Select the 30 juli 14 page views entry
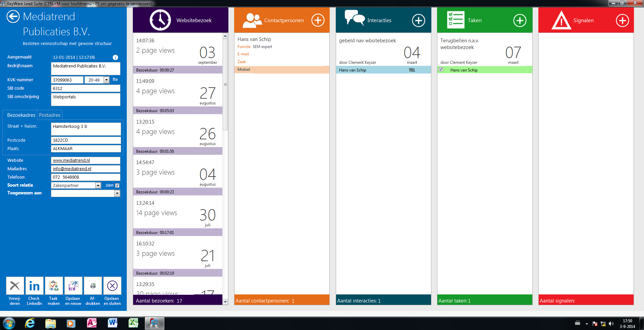Viewport: 644px width, 330px height. pyautogui.click(x=178, y=216)
